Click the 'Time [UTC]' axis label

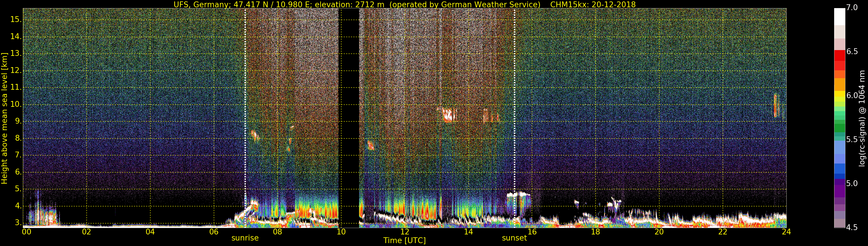(x=404, y=241)
